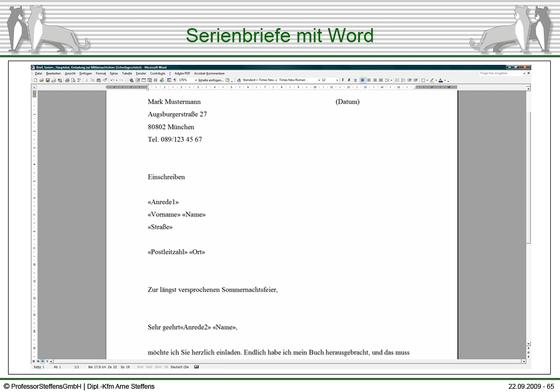The image size is (560, 392).
Task: Toggle the show paragraph marks button
Action: point(174,80)
